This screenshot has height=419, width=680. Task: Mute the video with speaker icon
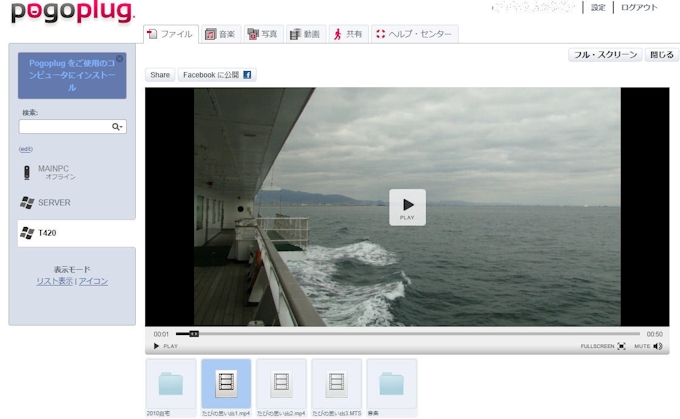pos(658,346)
